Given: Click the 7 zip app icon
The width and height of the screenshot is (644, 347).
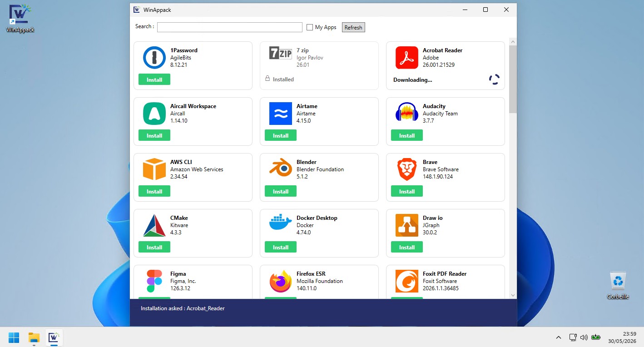Looking at the screenshot, I should [x=281, y=53].
